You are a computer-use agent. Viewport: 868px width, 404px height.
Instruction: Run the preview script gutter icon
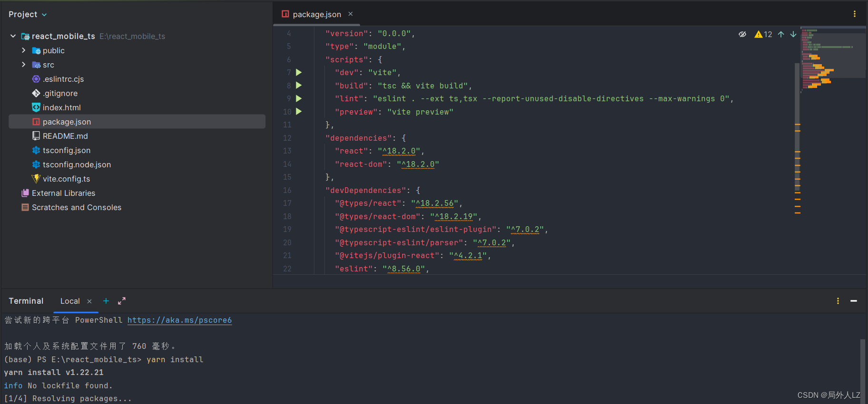299,112
